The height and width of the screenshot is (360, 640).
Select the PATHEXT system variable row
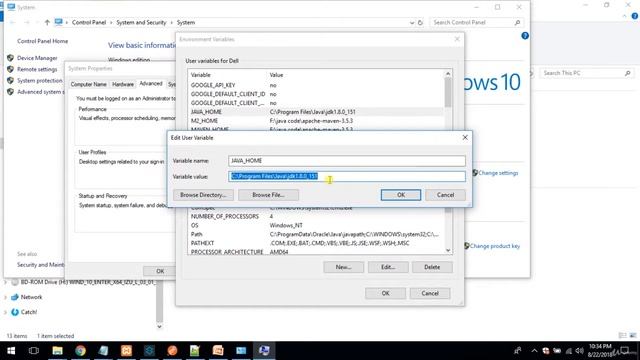coord(316,243)
